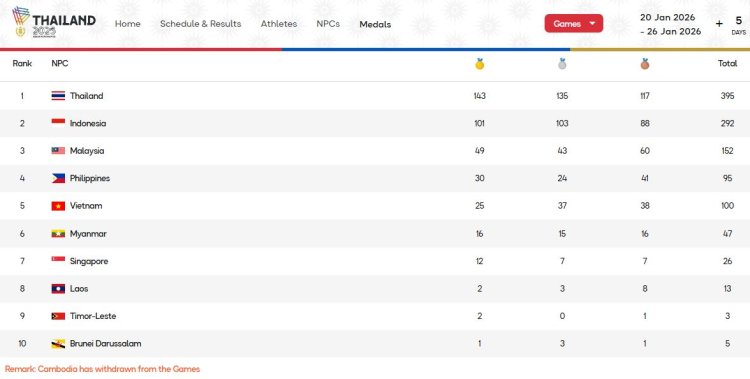The width and height of the screenshot is (750, 379).
Task: Click Philippines' total 95
Action: 728,178
